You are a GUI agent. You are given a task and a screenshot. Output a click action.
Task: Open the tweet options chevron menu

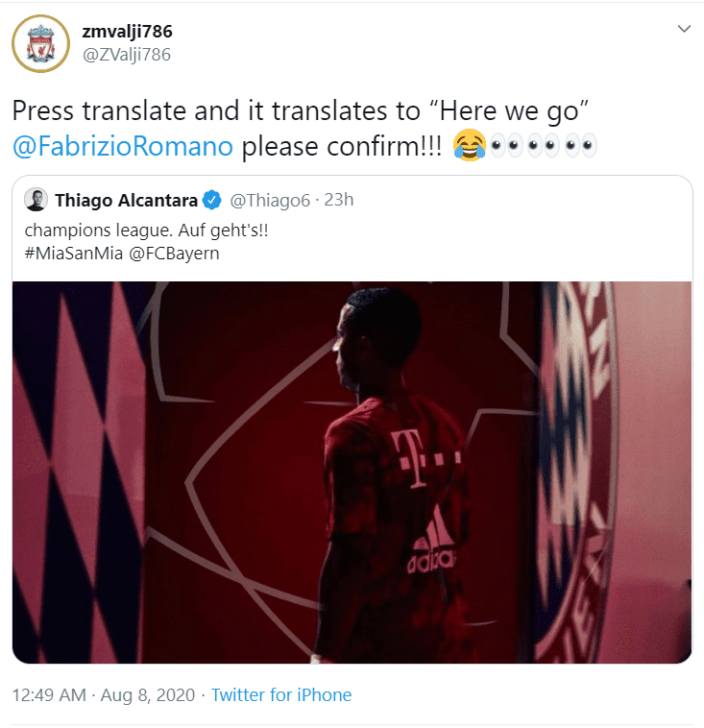tap(684, 29)
